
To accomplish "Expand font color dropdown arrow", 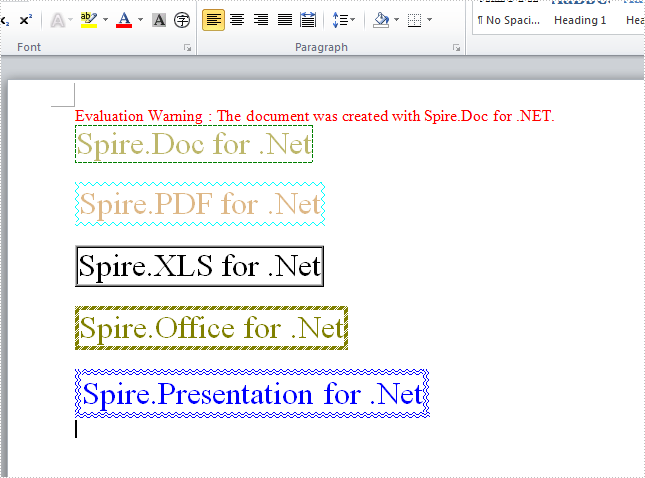I will (x=141, y=20).
